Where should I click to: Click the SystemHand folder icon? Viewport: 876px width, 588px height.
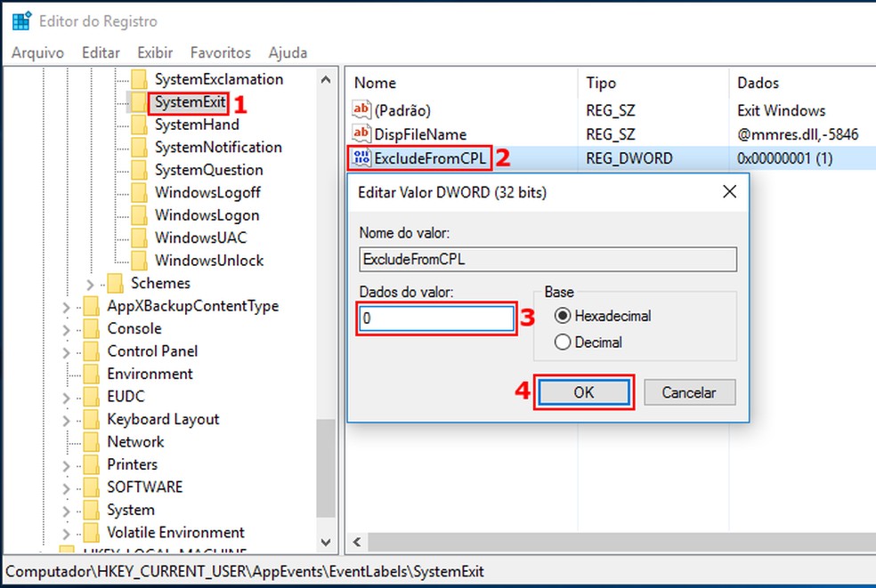(139, 125)
